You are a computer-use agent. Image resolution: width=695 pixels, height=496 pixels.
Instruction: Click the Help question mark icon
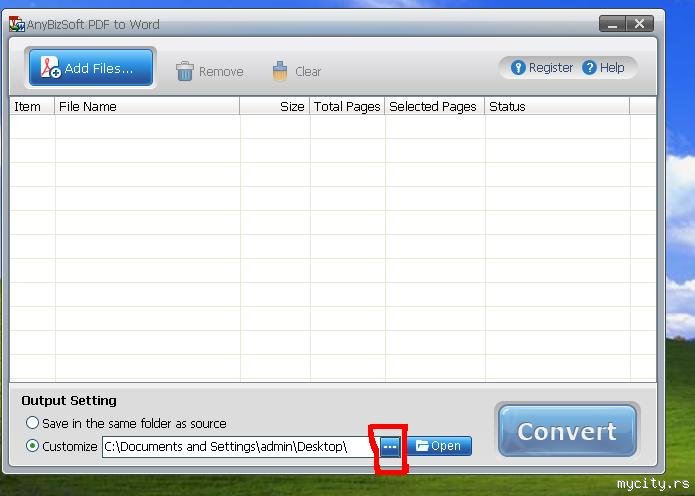tap(589, 68)
